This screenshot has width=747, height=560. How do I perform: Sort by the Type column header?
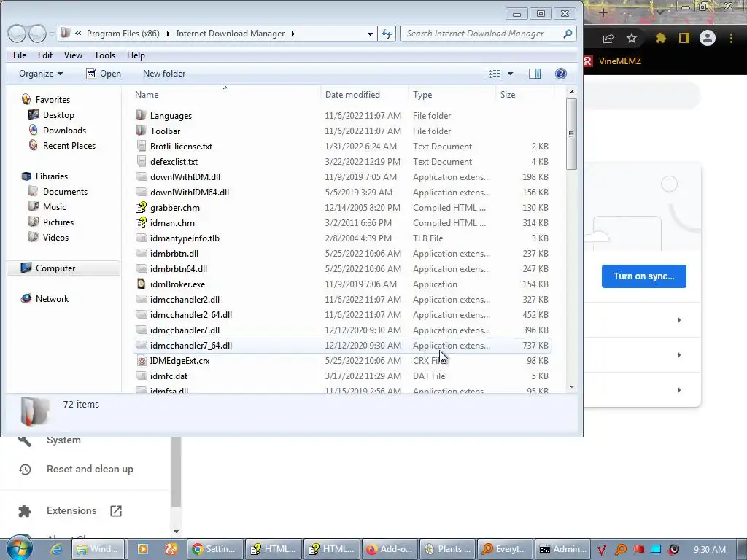click(x=452, y=94)
